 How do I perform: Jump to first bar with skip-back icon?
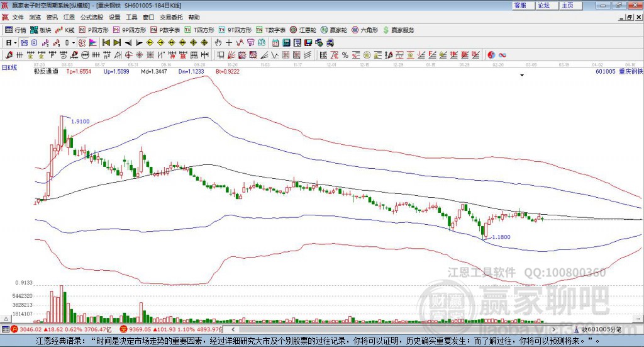click(x=106, y=43)
